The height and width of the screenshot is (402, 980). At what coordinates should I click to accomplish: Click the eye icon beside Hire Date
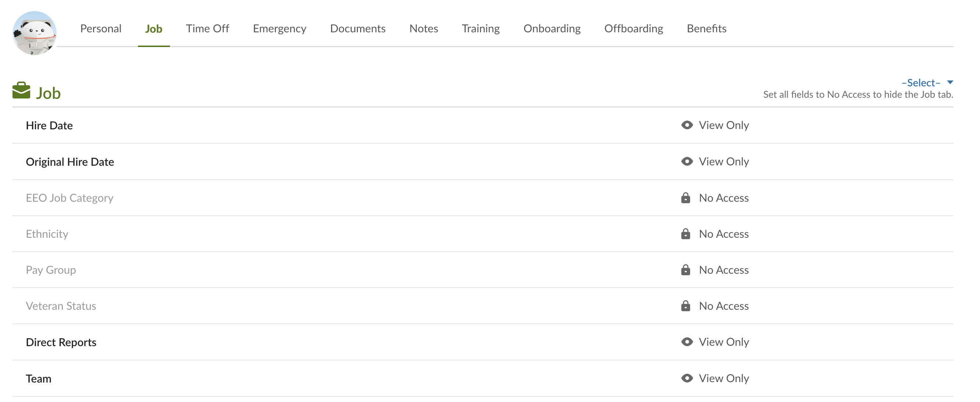pos(687,125)
